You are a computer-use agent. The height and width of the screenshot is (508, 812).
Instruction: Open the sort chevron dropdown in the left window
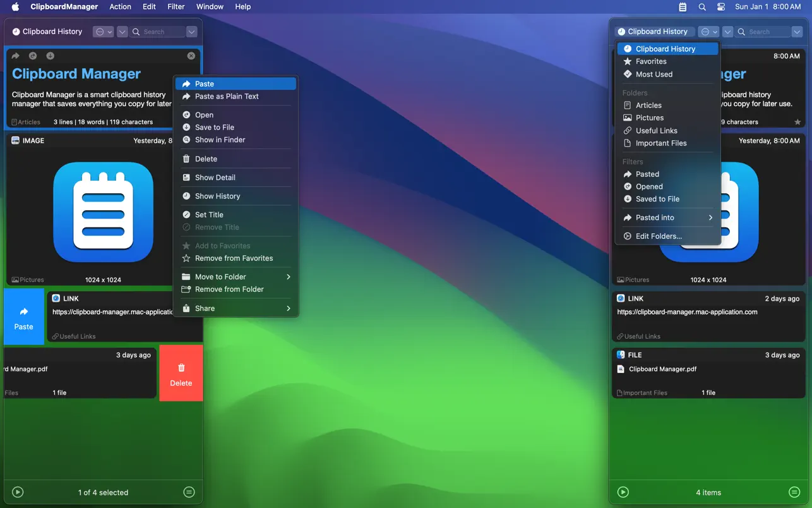point(122,32)
